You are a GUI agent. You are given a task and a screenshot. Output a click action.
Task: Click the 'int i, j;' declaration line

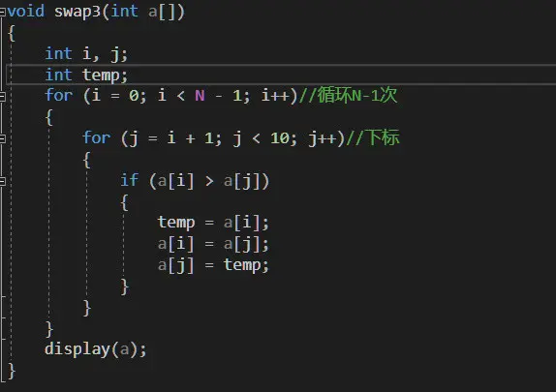(x=86, y=54)
